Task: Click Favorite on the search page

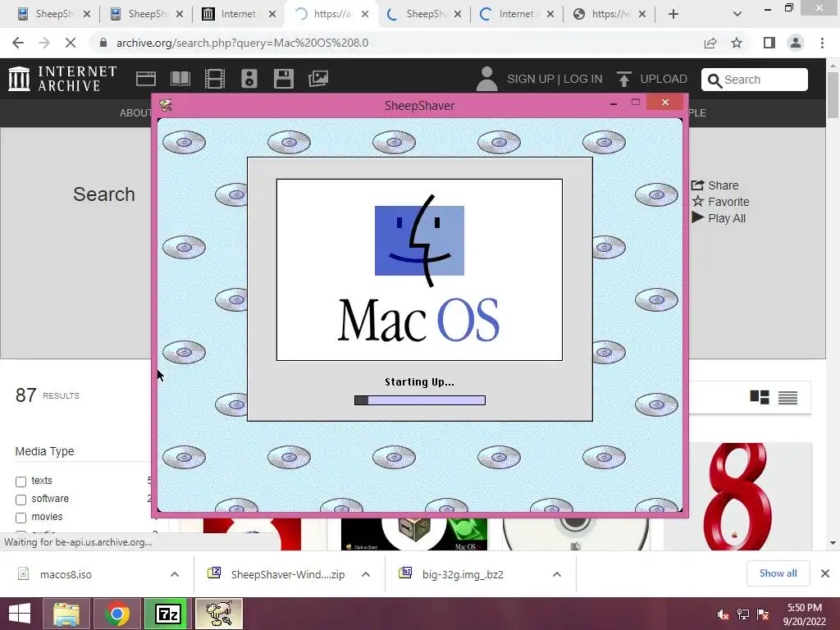Action: click(720, 202)
